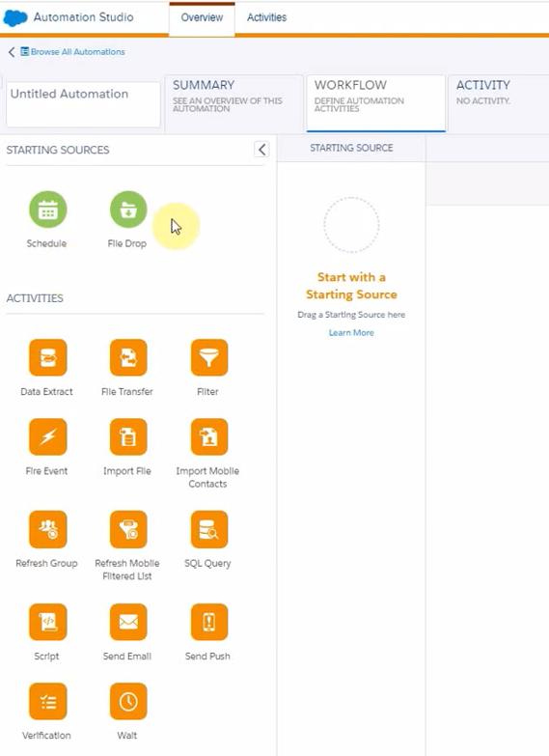Open the Summary section tab
The image size is (549, 756).
[x=233, y=102]
